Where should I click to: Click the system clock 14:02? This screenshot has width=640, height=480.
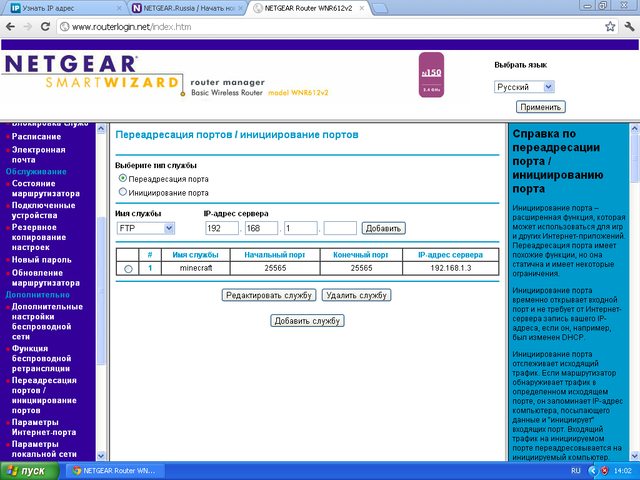click(x=623, y=471)
